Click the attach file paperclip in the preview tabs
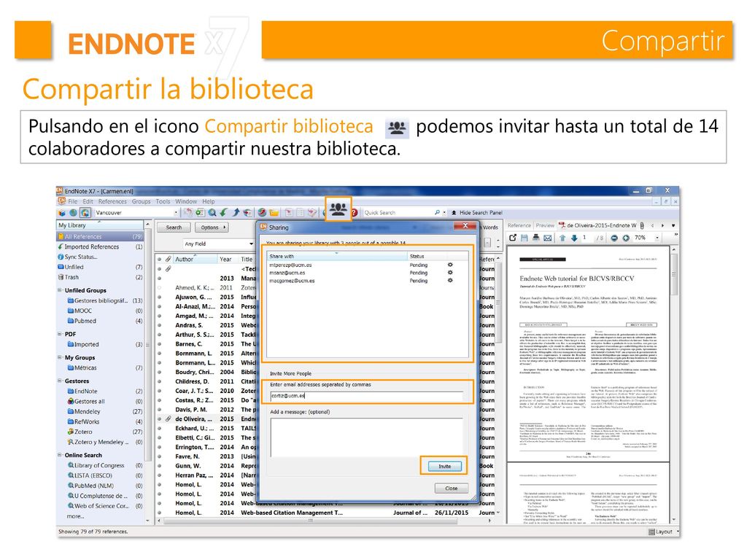Image resolution: width=747 pixels, height=560 pixels. 642,226
